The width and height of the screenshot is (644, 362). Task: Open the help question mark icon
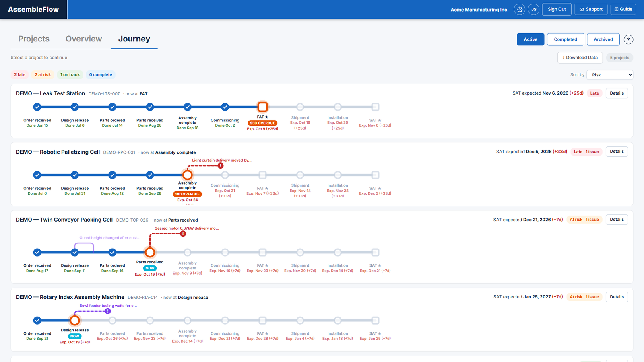click(x=628, y=39)
